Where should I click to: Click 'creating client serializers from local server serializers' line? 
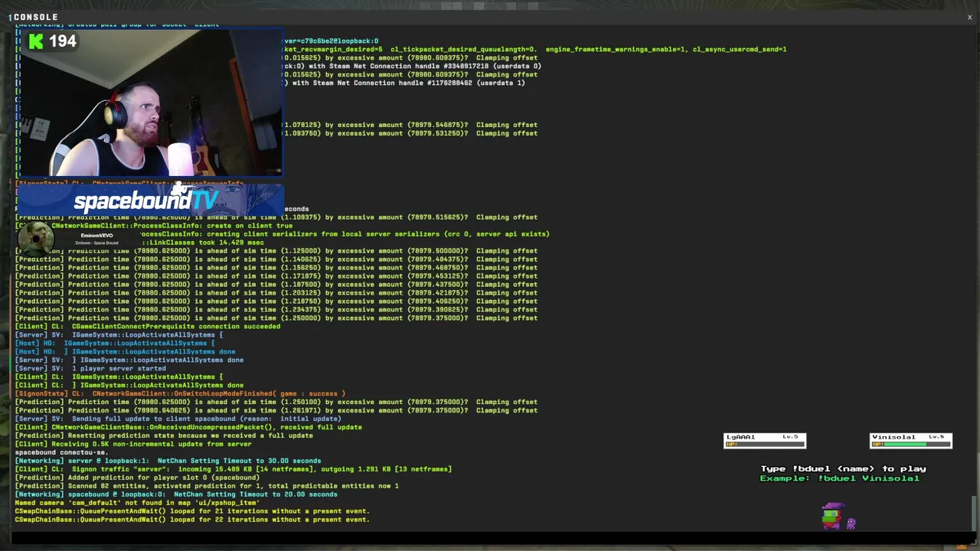pyautogui.click(x=345, y=234)
